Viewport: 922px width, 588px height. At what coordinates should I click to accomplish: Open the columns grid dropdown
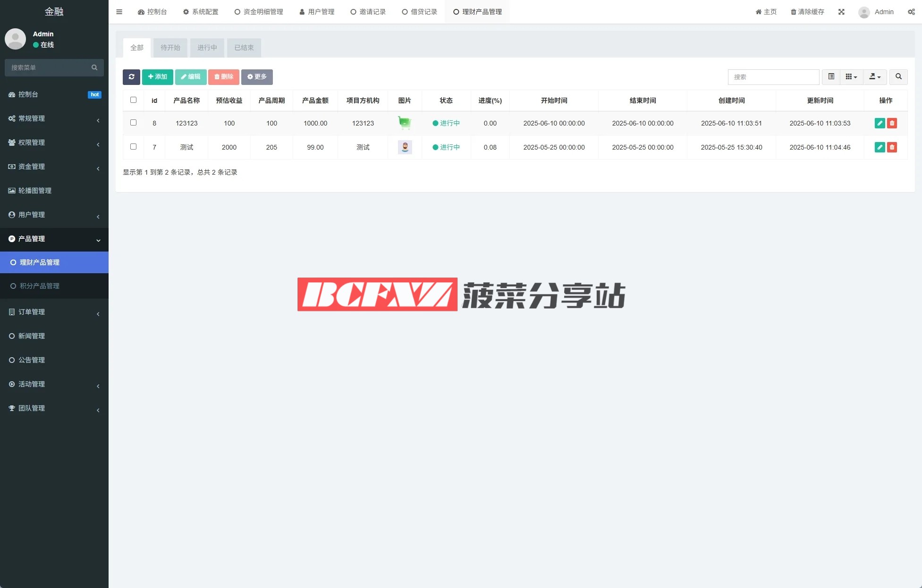(x=851, y=77)
